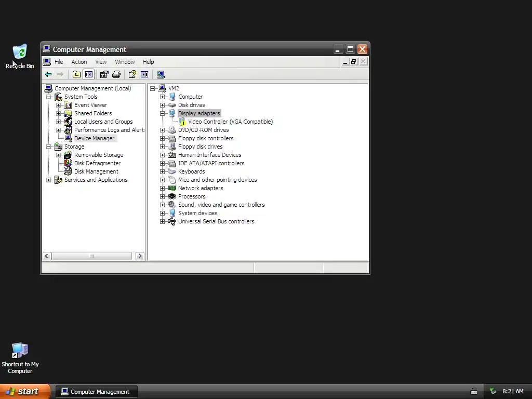532x399 pixels.
Task: Expand the Computer node in device list
Action: point(162,97)
